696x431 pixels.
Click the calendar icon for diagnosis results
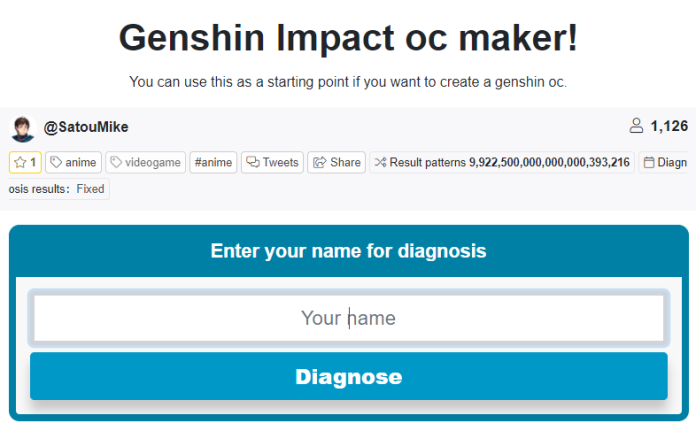click(649, 162)
